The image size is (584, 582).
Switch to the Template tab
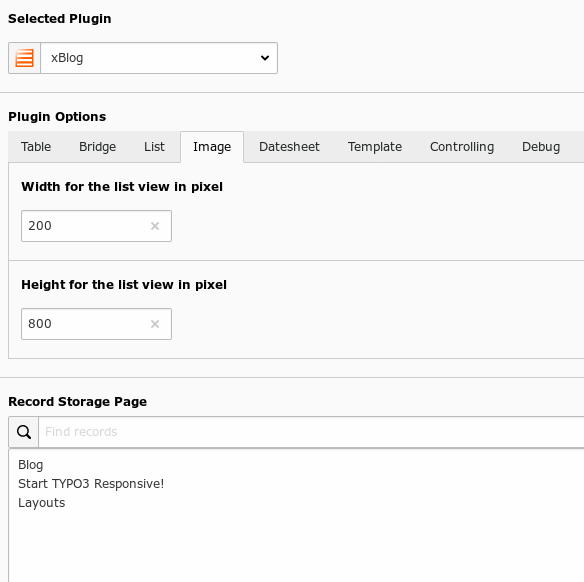tap(375, 147)
